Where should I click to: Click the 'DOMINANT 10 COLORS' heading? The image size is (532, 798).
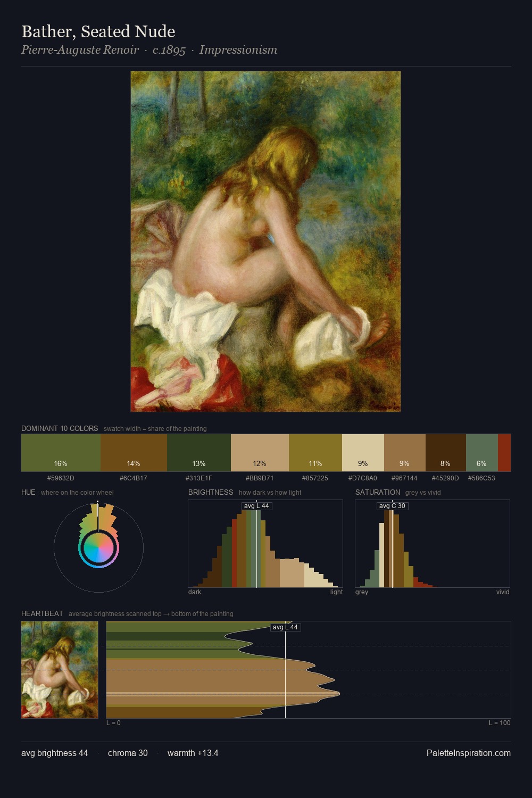click(x=60, y=428)
